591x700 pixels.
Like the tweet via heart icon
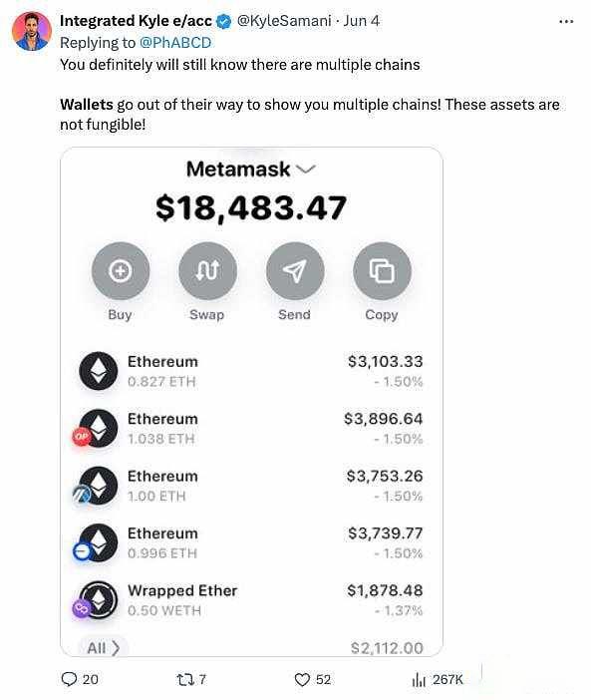[x=302, y=679]
